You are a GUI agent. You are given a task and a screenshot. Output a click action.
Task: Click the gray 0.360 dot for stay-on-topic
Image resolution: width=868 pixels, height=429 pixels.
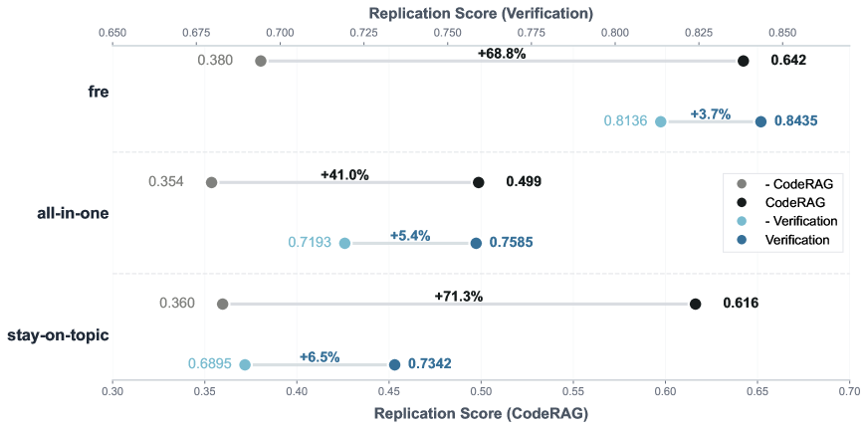pos(222,304)
